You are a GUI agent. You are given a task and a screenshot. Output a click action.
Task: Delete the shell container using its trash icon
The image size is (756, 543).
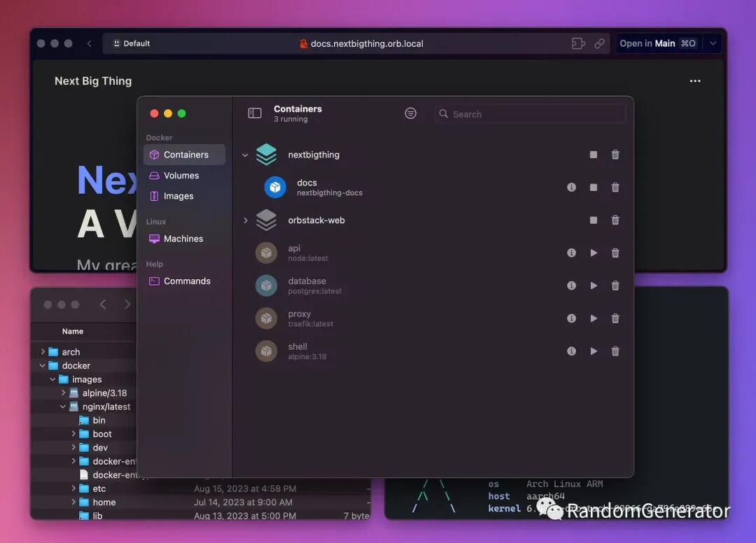615,351
